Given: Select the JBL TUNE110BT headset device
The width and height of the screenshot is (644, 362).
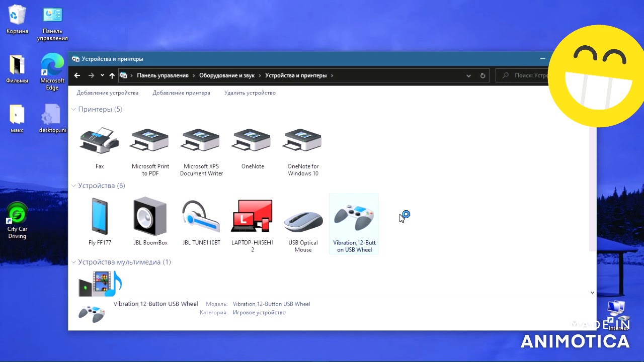Looking at the screenshot, I should pyautogui.click(x=201, y=216).
